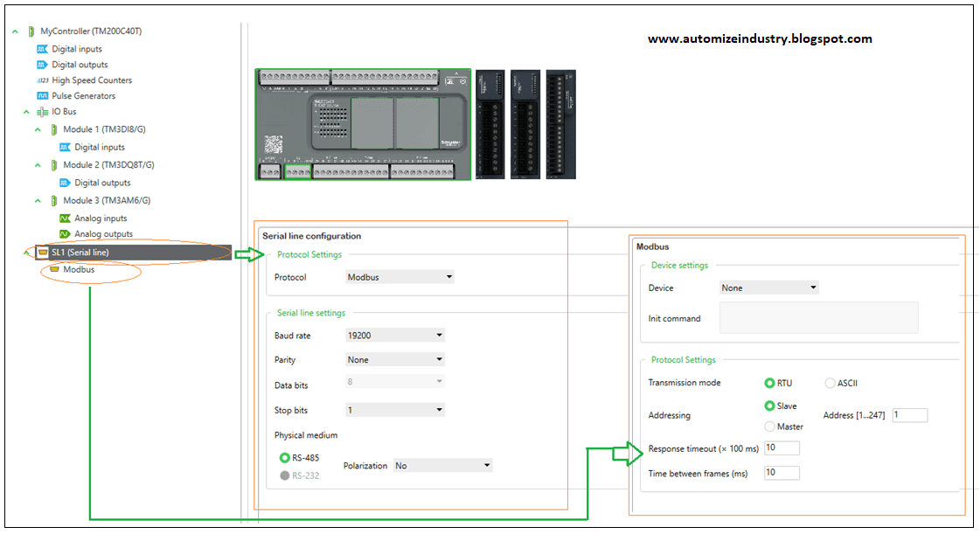The width and height of the screenshot is (980, 534).
Task: Click the 'Device settings' heading
Action: coord(679,265)
